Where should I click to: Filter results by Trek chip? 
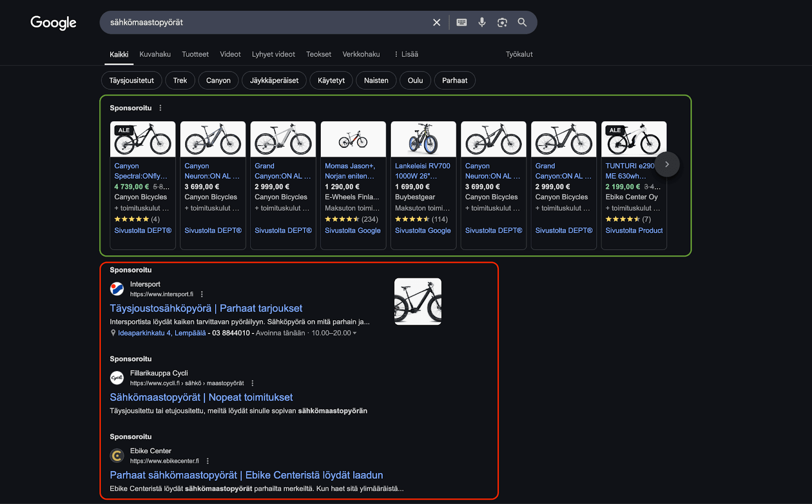pyautogui.click(x=180, y=80)
